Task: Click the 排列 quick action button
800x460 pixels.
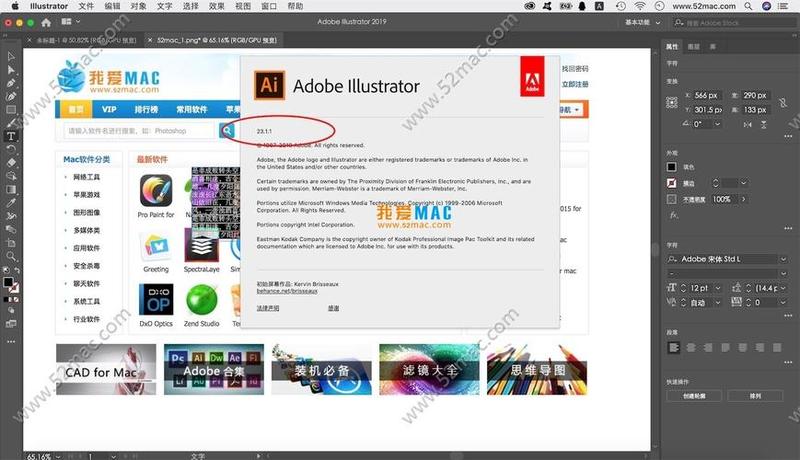Action: click(755, 396)
